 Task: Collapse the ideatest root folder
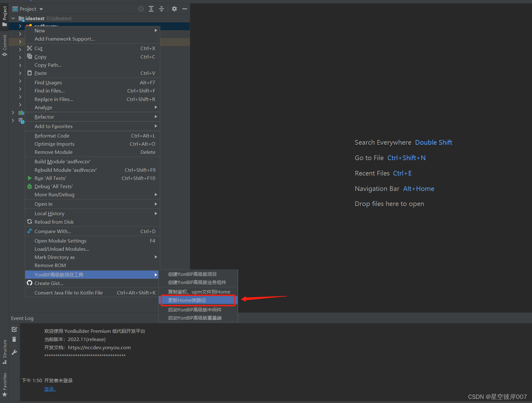13,18
